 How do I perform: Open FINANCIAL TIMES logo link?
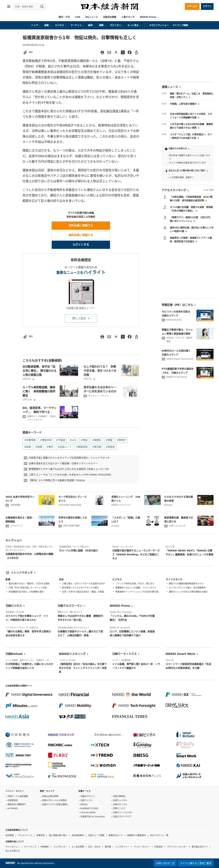pos(130,716)
